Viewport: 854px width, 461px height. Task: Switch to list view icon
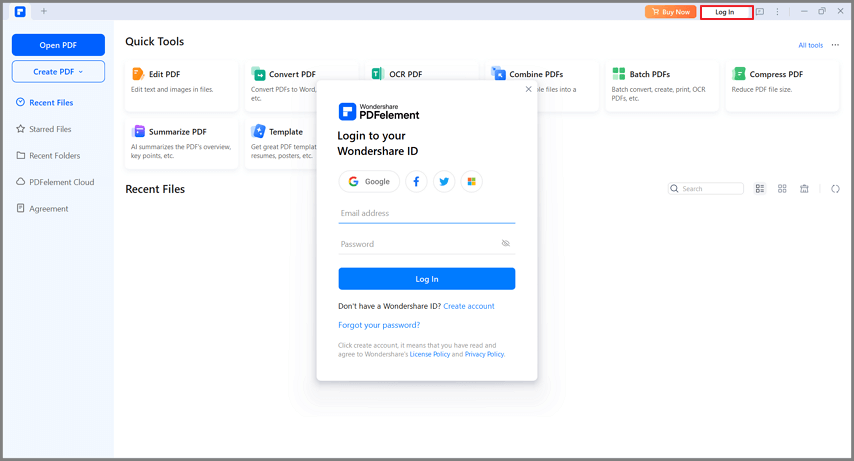tap(760, 189)
